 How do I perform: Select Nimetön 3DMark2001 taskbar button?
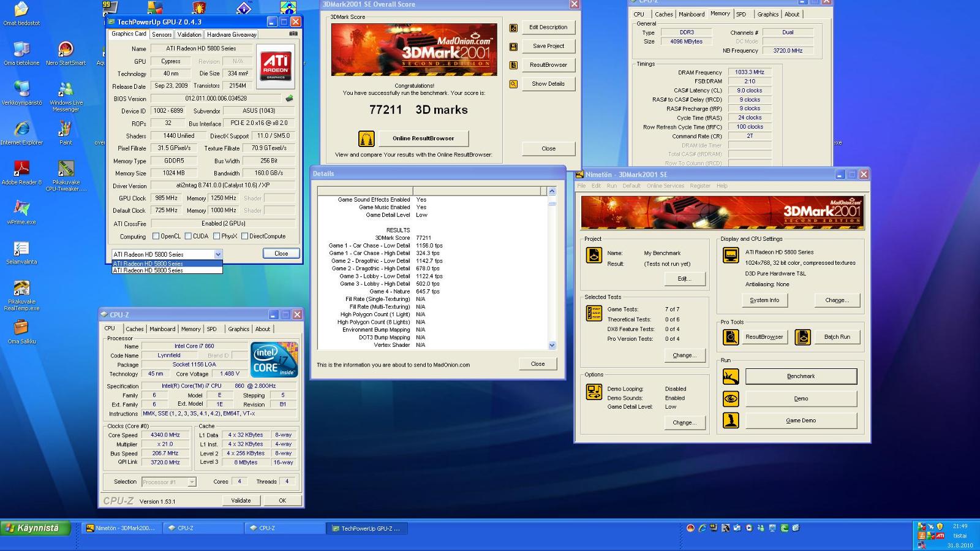(121, 528)
